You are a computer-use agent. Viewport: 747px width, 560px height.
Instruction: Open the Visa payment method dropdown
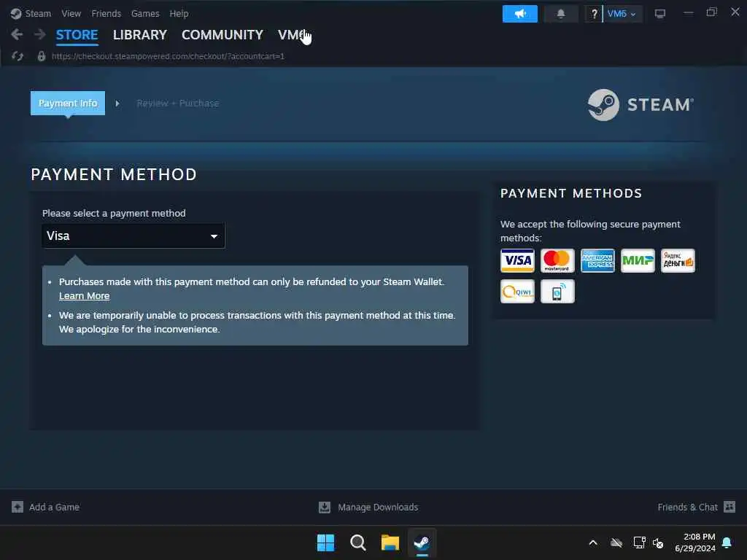[x=133, y=236]
